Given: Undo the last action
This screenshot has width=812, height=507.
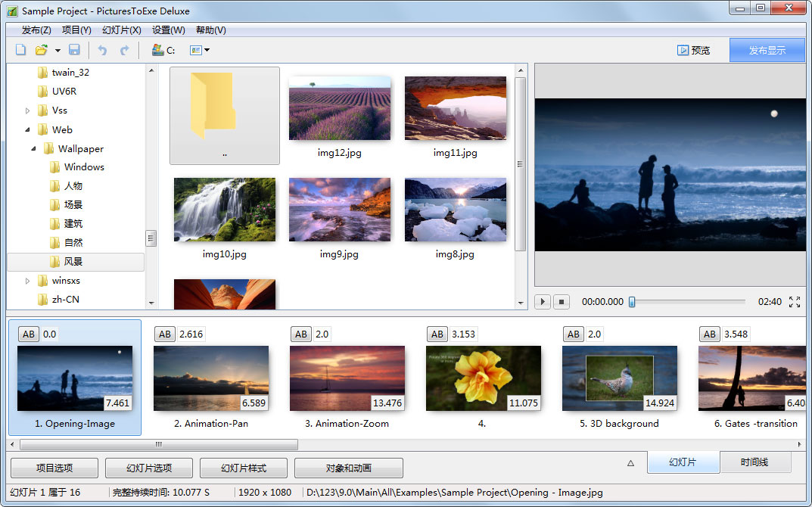Looking at the screenshot, I should (x=102, y=49).
